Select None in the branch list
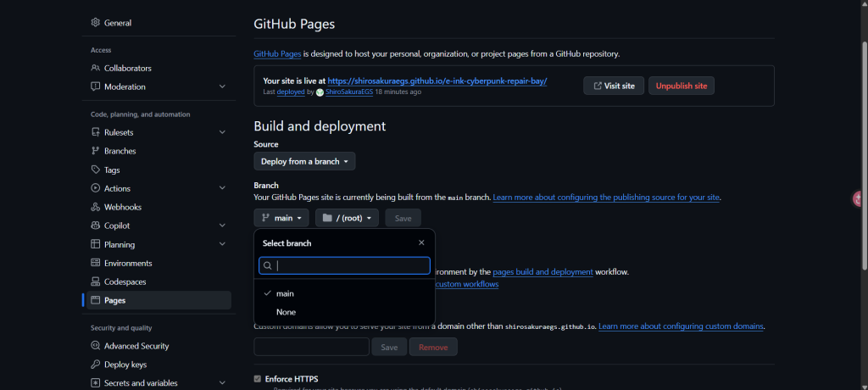Viewport: 868px width, 390px height. pos(344,312)
